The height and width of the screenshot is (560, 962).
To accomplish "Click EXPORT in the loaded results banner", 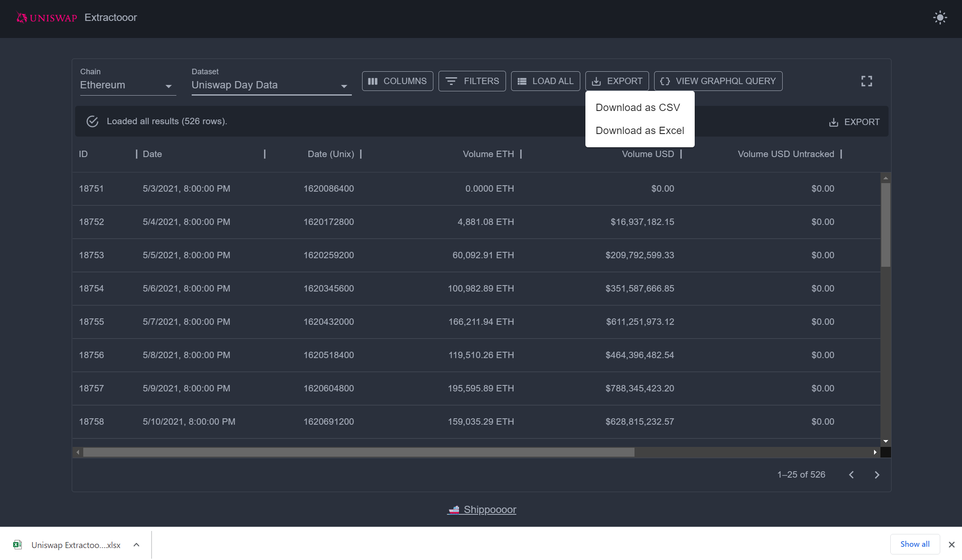I will [854, 122].
